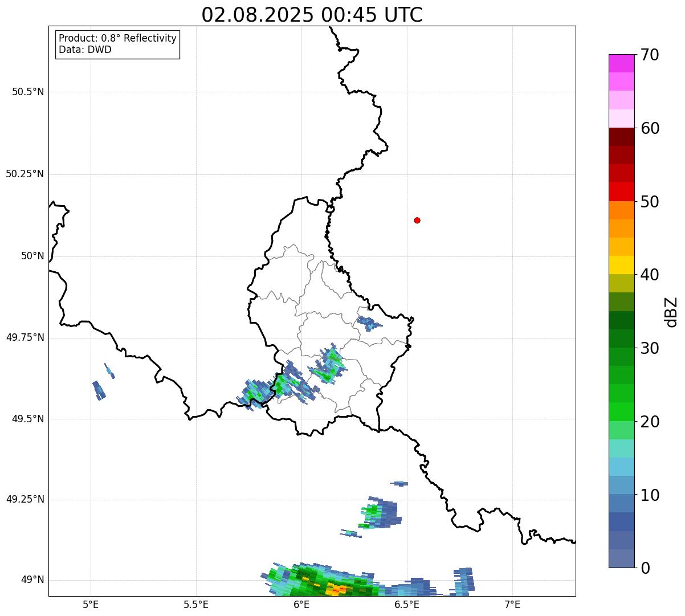
Task: Click the 6.5°E longitude label
Action: pos(407,604)
